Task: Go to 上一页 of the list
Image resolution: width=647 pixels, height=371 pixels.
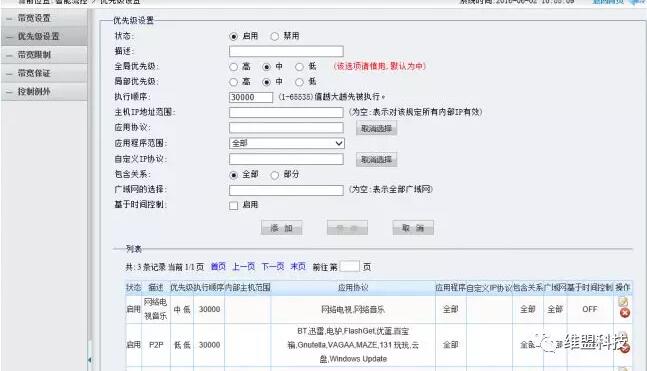Action: [x=243, y=267]
